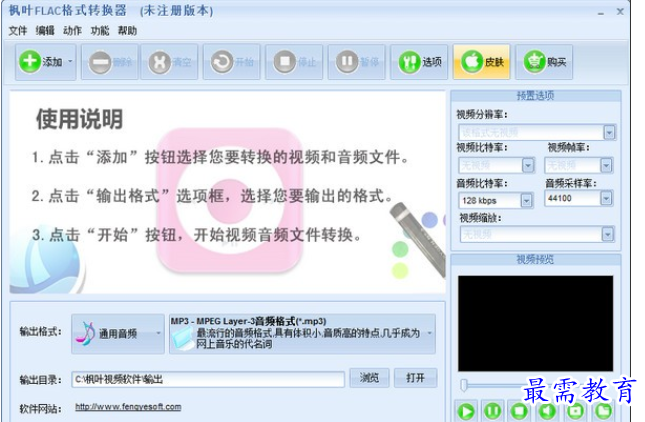Click the preview open folder icon
The width and height of the screenshot is (645, 422).
(x=603, y=411)
